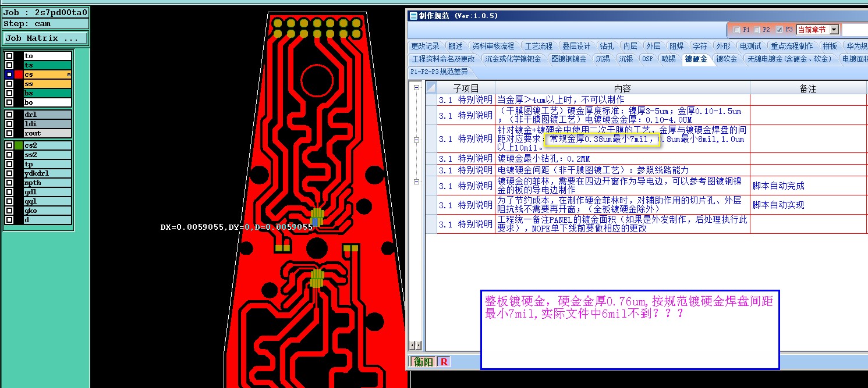The width and height of the screenshot is (868, 388).
Task: Select the bs layer name
Action: pyautogui.click(x=47, y=93)
